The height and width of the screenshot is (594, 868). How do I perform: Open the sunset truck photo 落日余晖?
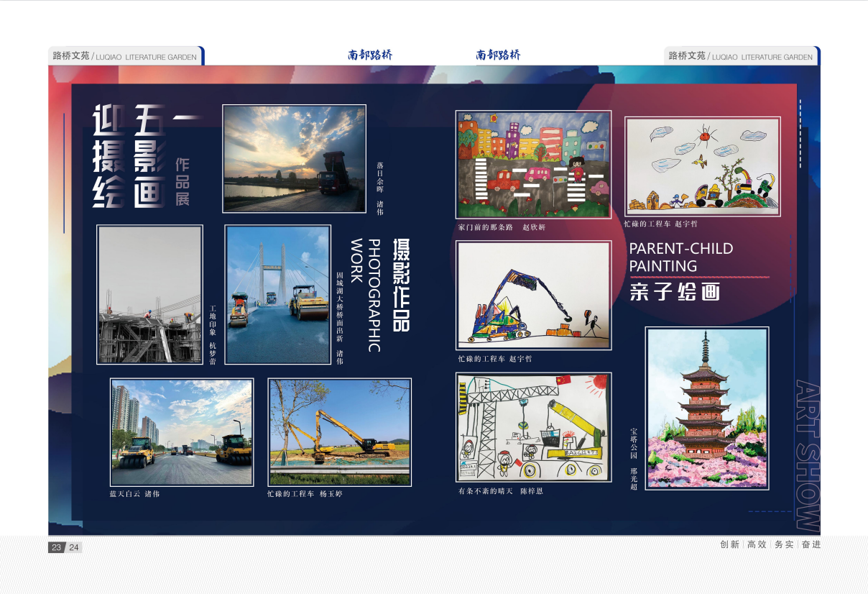pyautogui.click(x=294, y=159)
